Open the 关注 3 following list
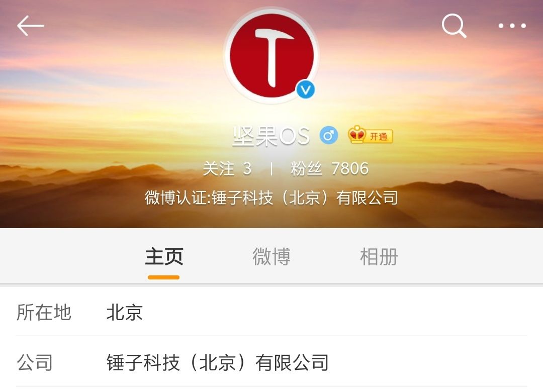Viewport: 543px width, 392px height. click(x=227, y=169)
